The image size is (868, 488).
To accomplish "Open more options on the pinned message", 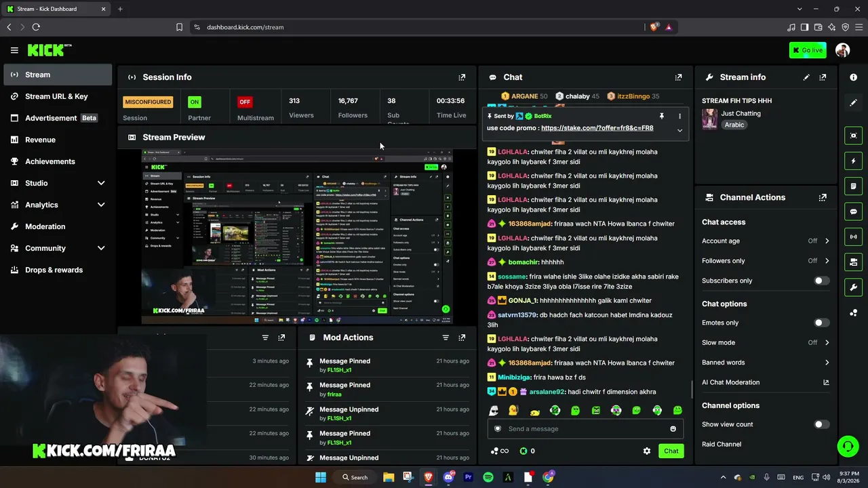I will [x=679, y=116].
